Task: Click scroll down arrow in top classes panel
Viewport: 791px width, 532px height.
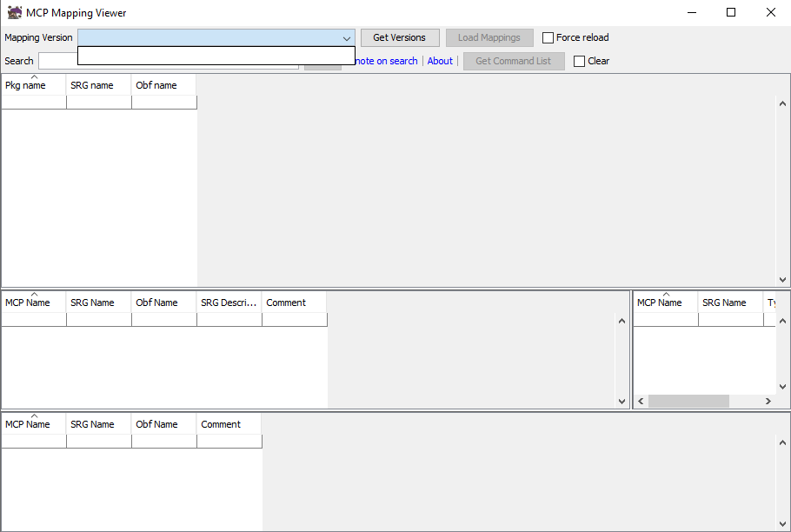Action: pos(782,279)
